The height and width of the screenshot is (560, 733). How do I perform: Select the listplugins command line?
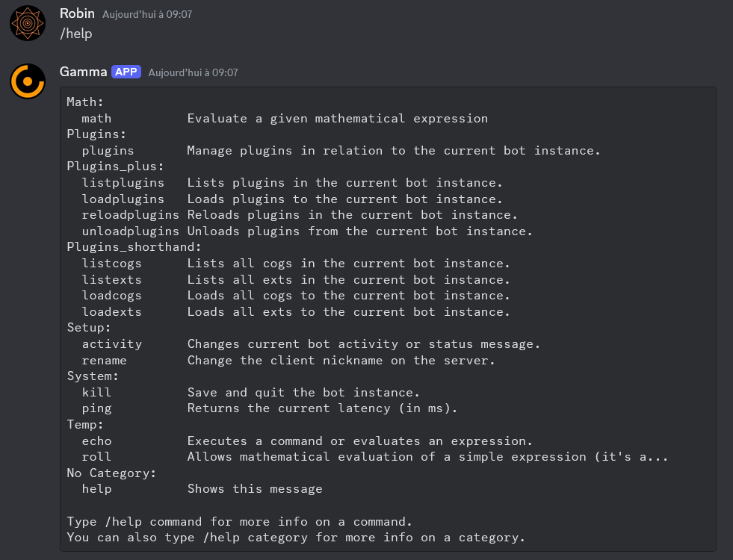[x=123, y=182]
